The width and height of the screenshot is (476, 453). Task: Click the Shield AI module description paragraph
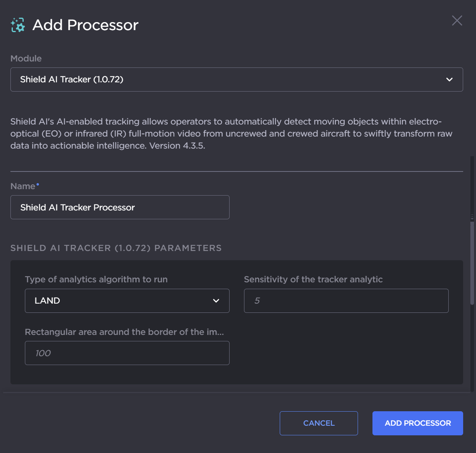coord(231,133)
